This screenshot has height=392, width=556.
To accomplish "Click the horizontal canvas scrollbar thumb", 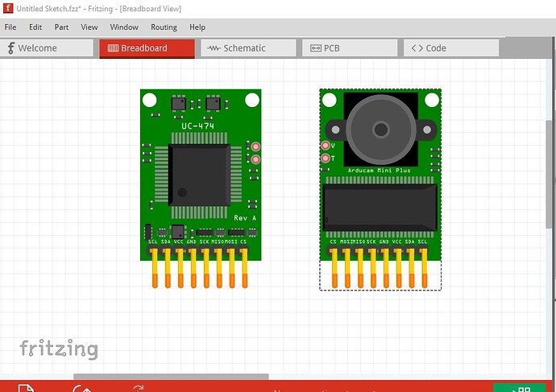I will [171, 377].
